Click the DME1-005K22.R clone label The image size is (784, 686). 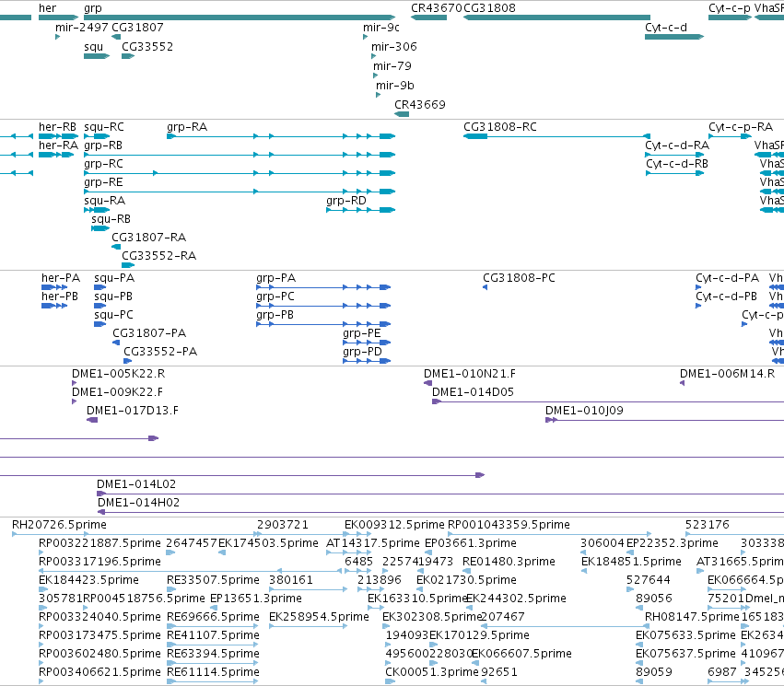(x=119, y=374)
